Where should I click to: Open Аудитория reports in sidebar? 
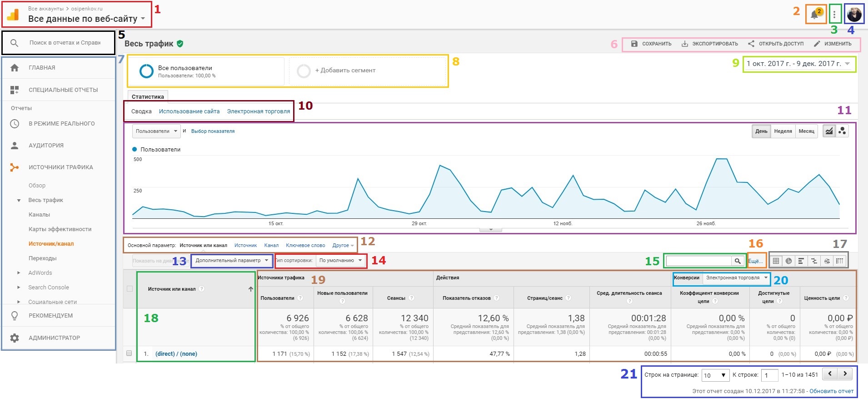[x=46, y=146]
